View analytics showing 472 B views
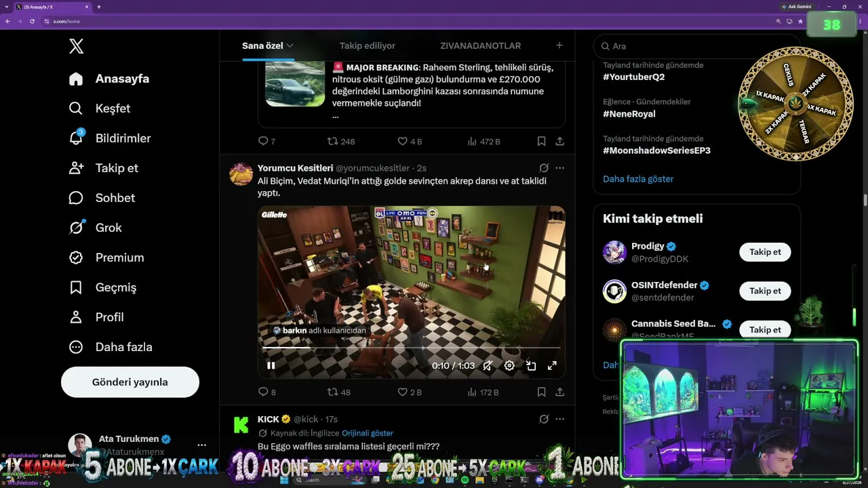The height and width of the screenshot is (488, 868). click(x=484, y=141)
